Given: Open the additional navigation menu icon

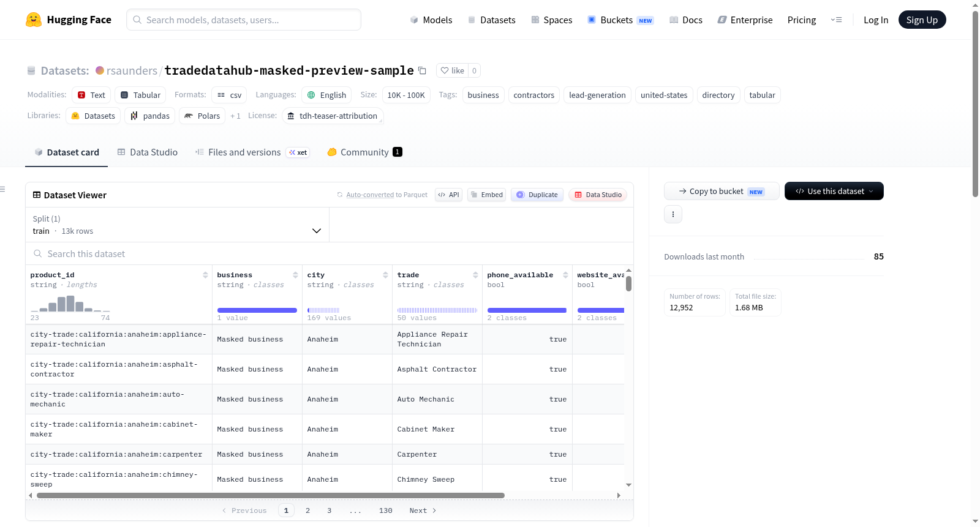Looking at the screenshot, I should coord(836,20).
